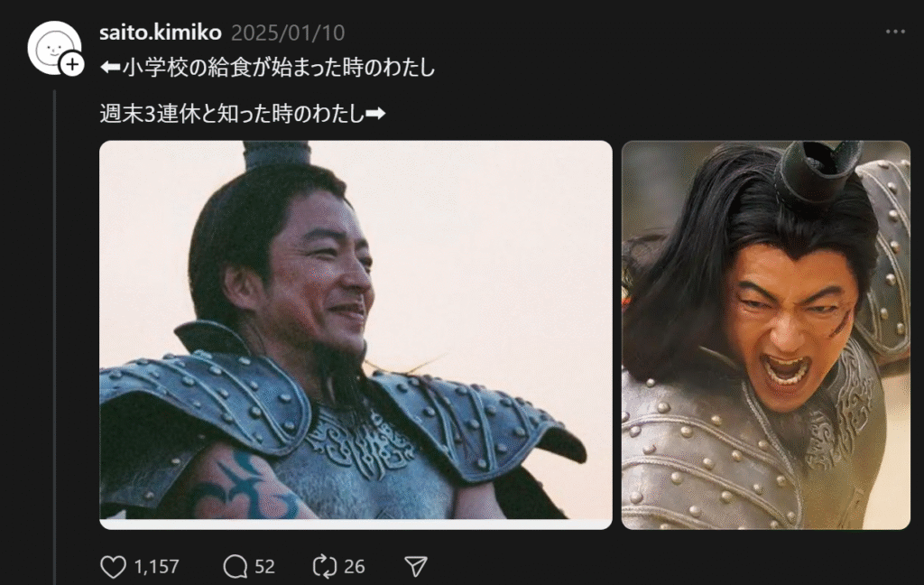Open replies via the speech bubble icon

(235, 567)
